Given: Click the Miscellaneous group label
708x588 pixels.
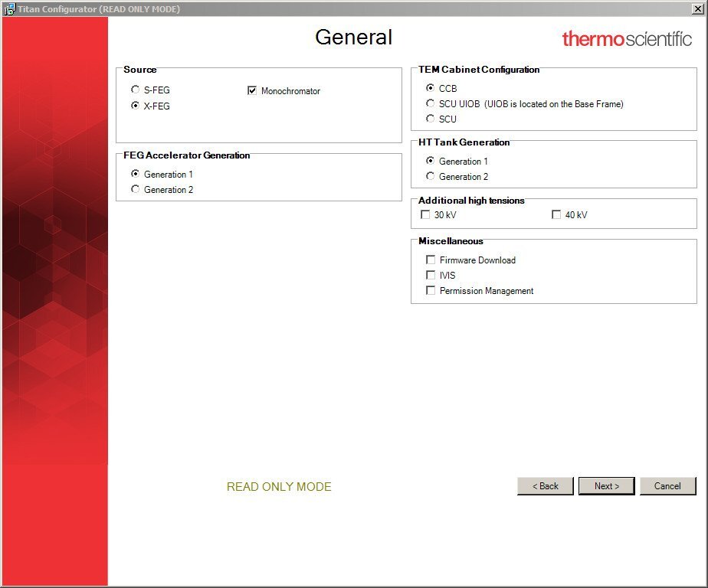Looking at the screenshot, I should 451,241.
